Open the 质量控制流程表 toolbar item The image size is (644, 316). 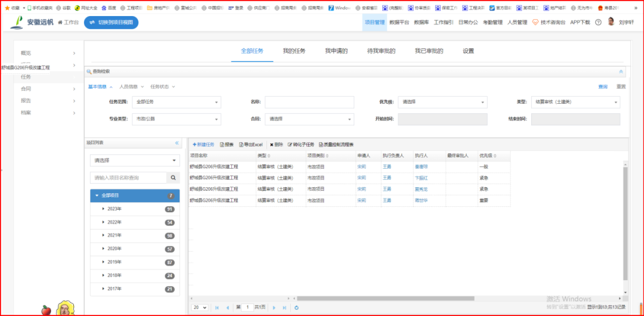[x=337, y=145]
